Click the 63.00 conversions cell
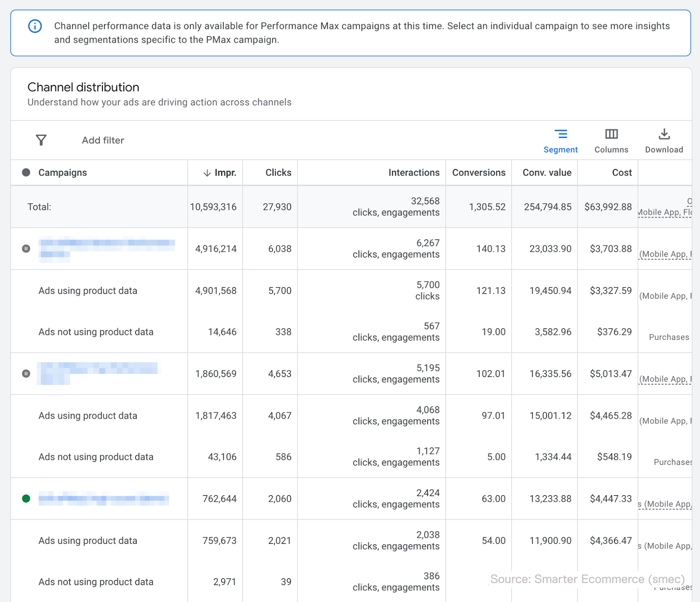The height and width of the screenshot is (602, 700). click(493, 499)
